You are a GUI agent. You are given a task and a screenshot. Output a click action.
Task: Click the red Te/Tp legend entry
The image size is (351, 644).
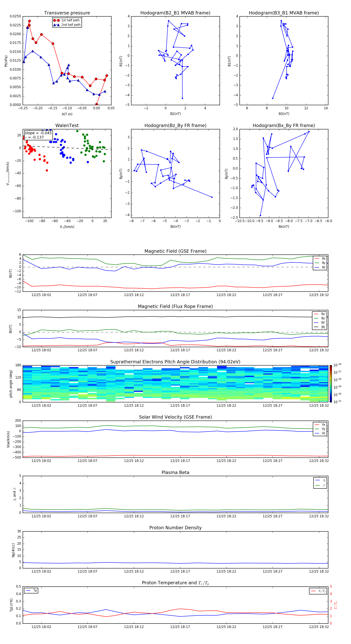(x=318, y=591)
